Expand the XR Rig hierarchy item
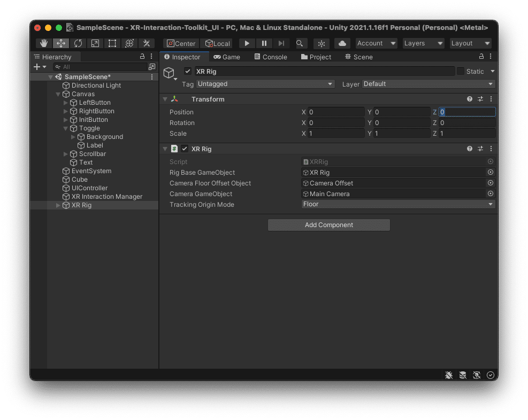This screenshot has height=420, width=528. [x=58, y=205]
